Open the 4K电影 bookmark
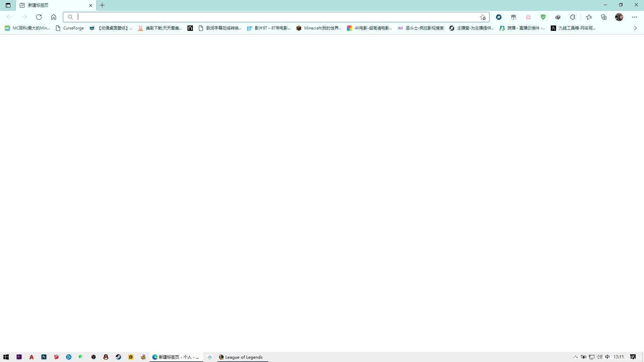This screenshot has height=362, width=644. (370, 28)
